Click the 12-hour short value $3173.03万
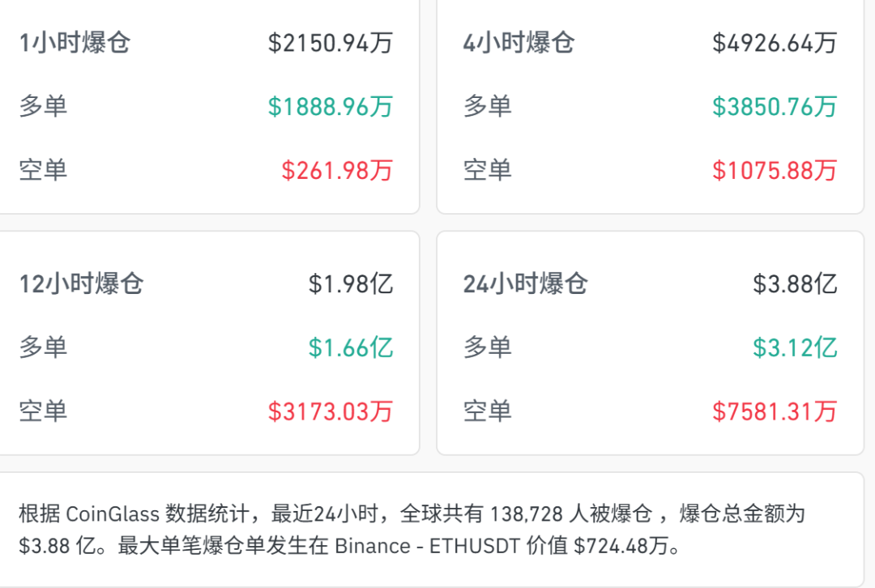 coord(331,411)
